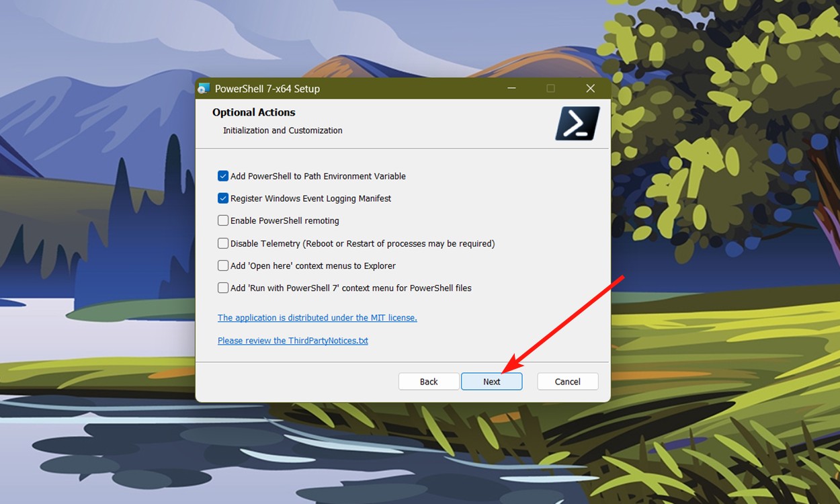The image size is (840, 504).
Task: Open the ThirdPartyNotices.txt link
Action: click(292, 340)
